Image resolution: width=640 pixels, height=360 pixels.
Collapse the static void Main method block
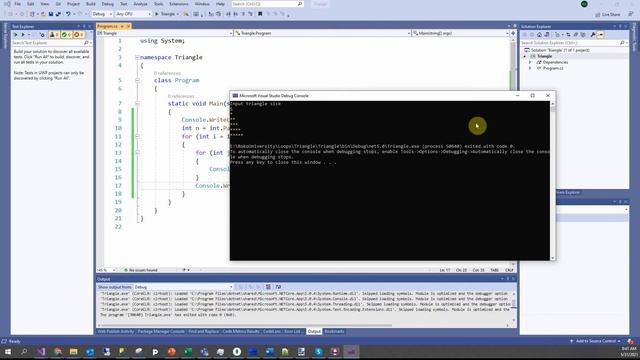(137, 104)
